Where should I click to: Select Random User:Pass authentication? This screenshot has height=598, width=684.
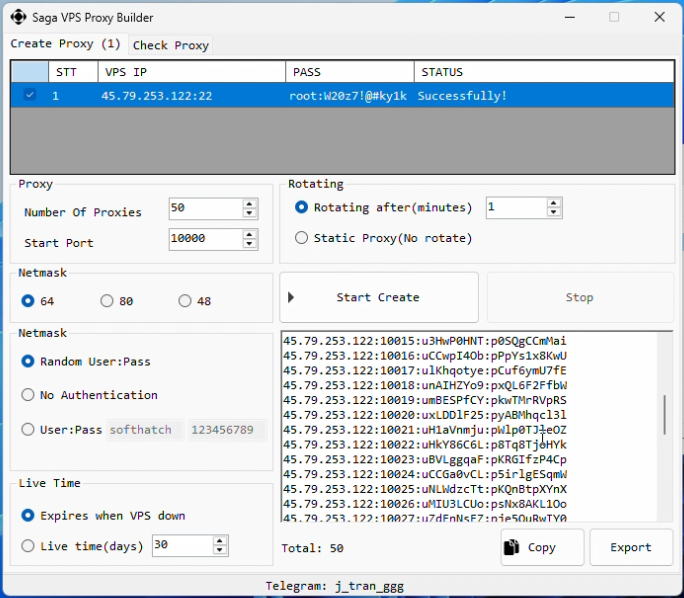27,361
